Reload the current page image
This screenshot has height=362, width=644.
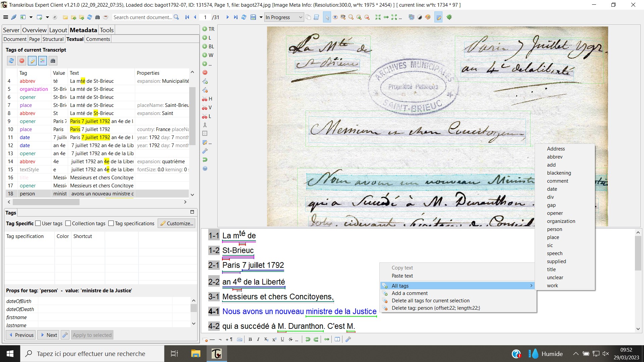click(x=244, y=17)
